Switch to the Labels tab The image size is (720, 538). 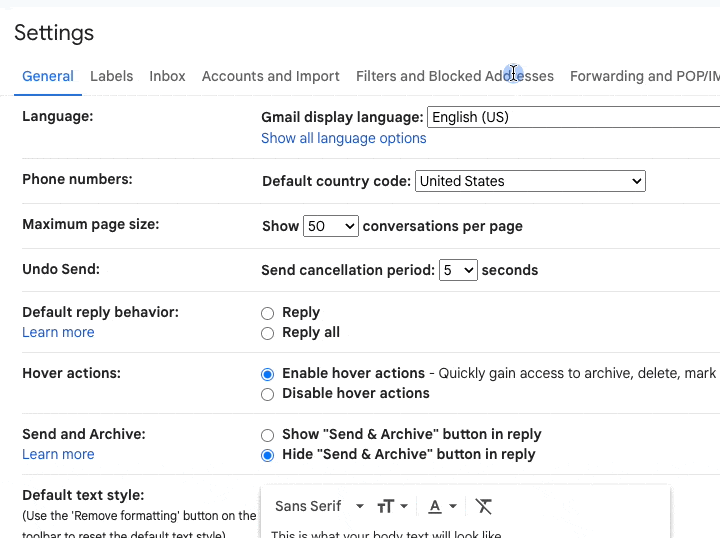[111, 76]
